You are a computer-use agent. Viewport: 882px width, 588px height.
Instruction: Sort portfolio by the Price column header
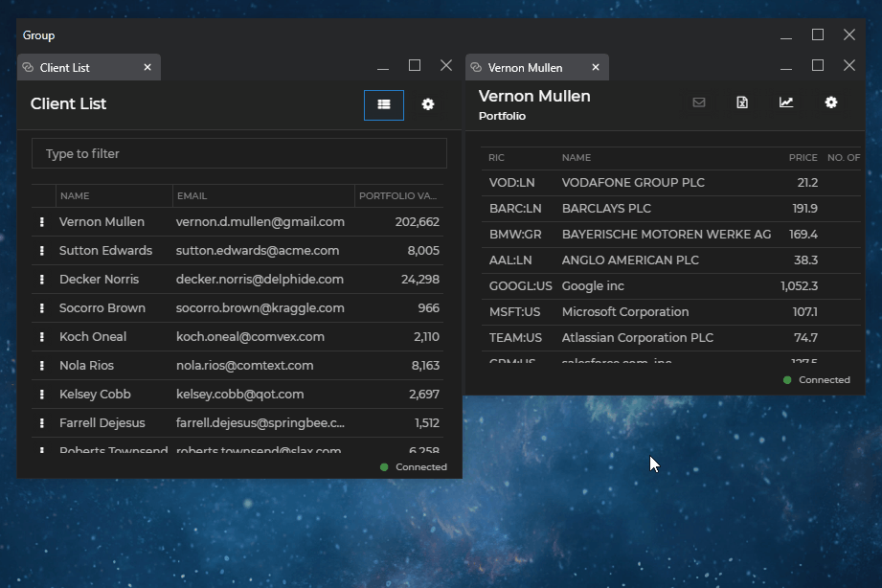coord(803,158)
